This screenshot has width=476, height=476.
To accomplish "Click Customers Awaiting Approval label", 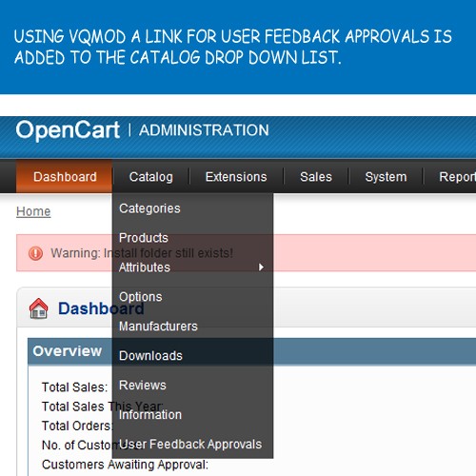I will [x=125, y=465].
